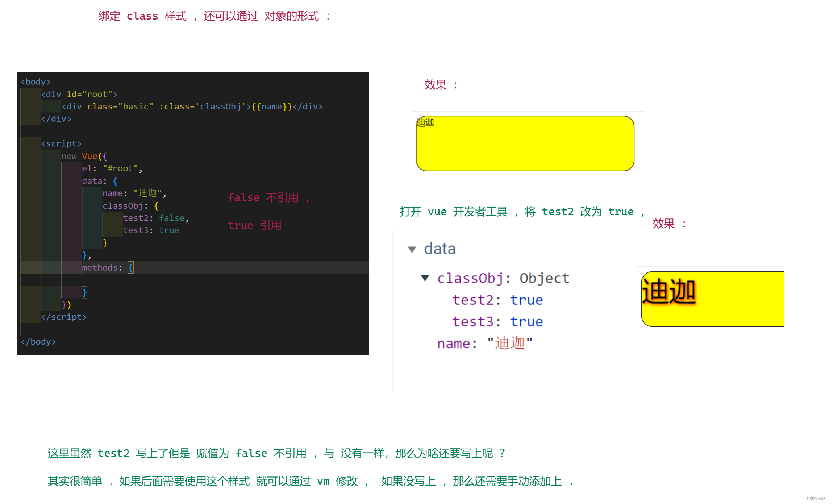Select the name: "迪迦" data row

coord(485,343)
